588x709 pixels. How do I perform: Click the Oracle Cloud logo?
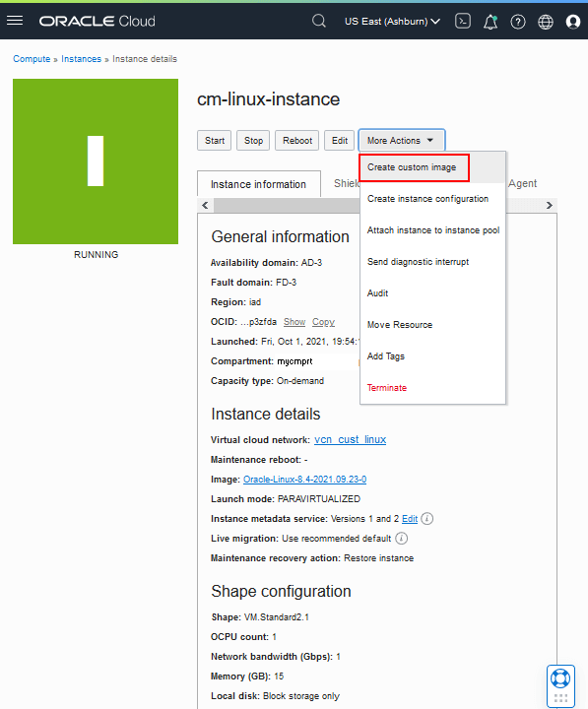(97, 22)
